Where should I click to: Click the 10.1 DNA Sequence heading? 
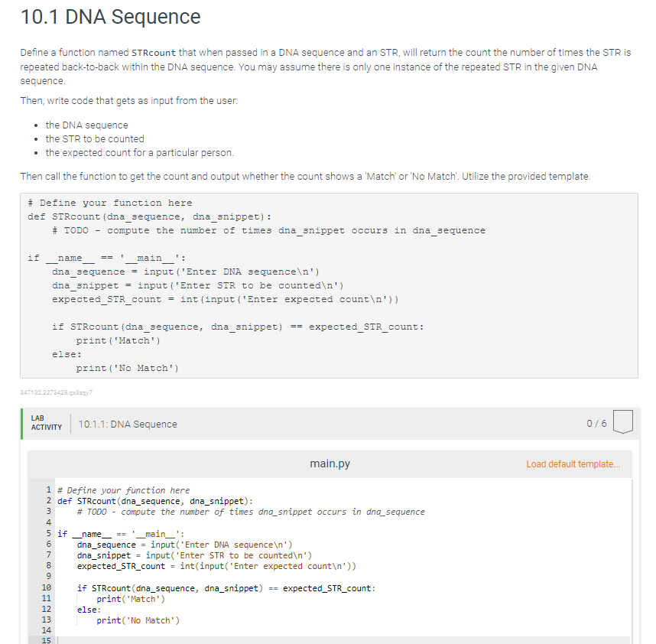110,16
